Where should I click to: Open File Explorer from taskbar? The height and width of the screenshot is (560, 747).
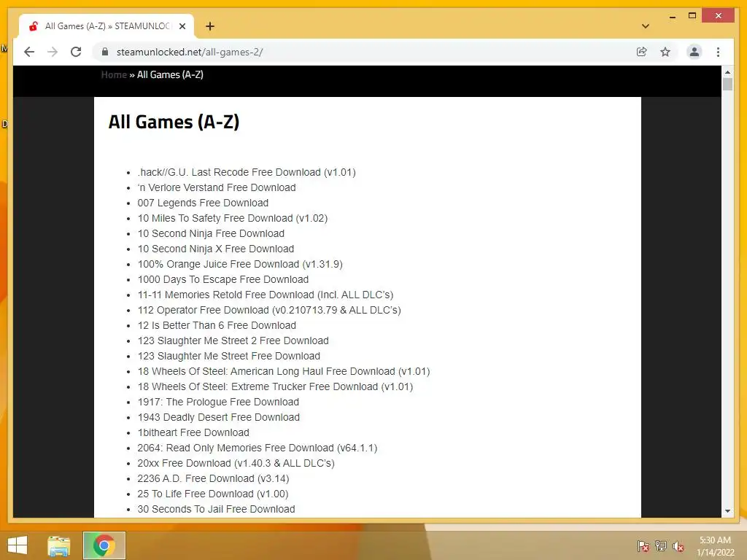58,545
